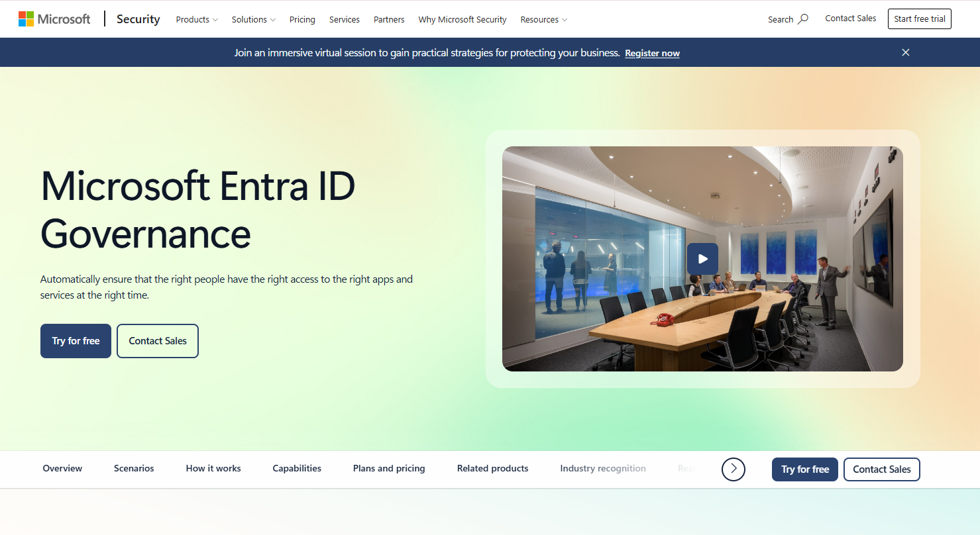Dismiss the banner with the X icon
Screen dimensions: 980x535
[906, 52]
